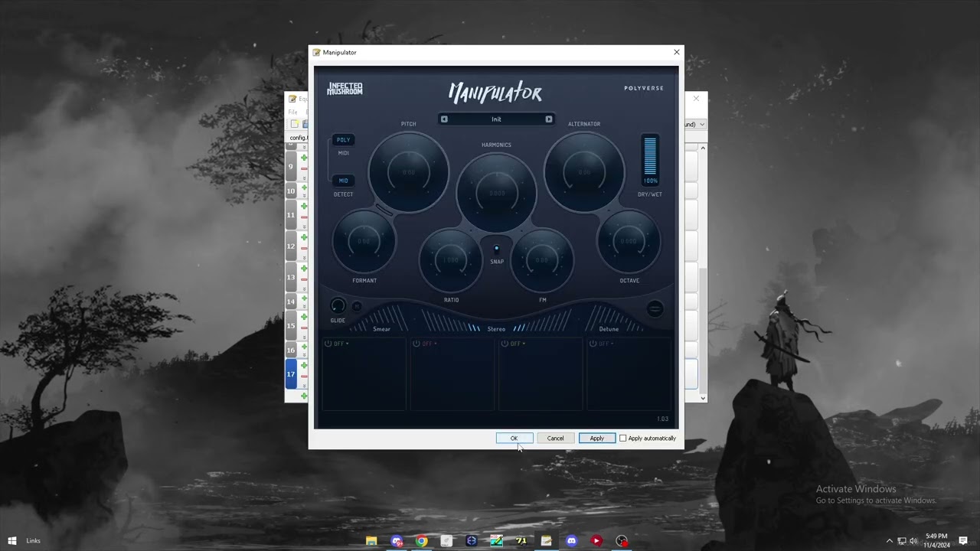Click the Smear effect slider
This screenshot has width=980, height=551.
point(381,320)
